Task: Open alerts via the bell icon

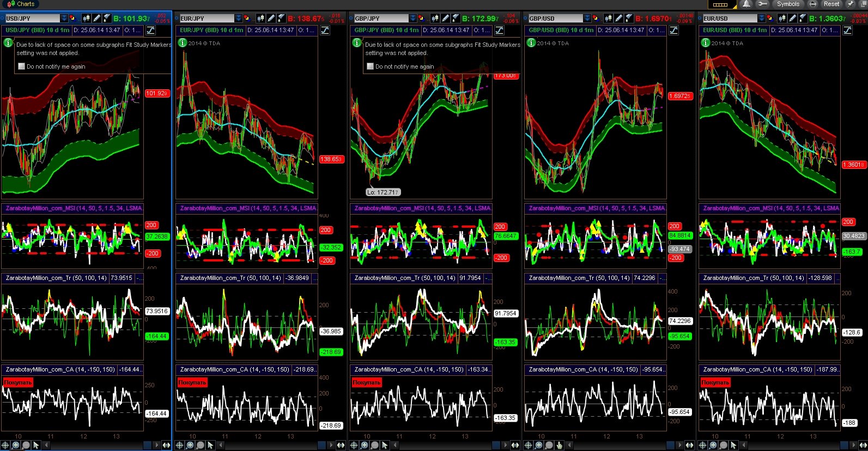Action: click(746, 4)
